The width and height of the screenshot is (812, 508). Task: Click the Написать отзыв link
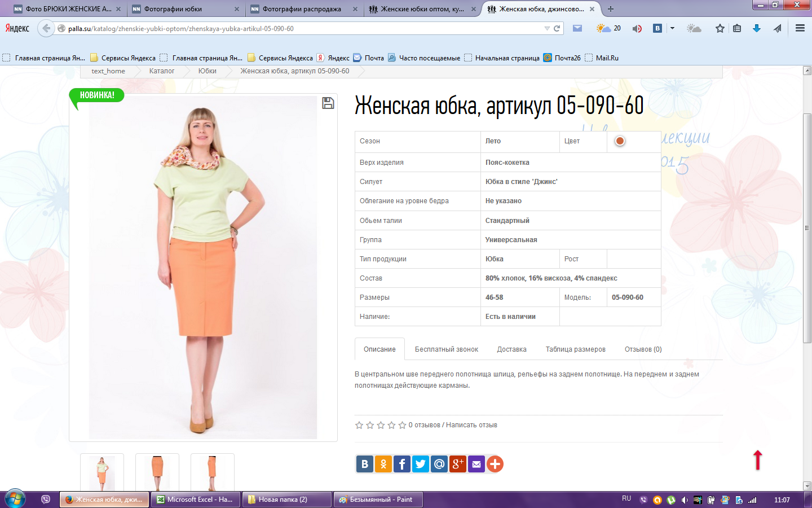click(471, 425)
